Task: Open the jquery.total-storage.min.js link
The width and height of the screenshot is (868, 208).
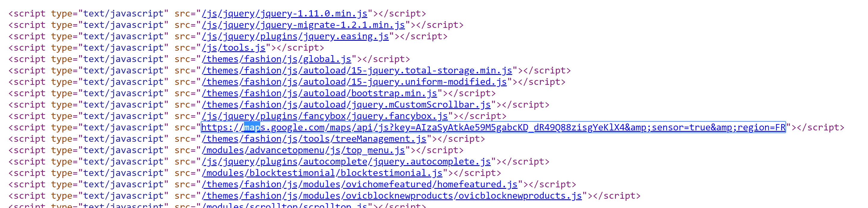Action: coord(357,71)
